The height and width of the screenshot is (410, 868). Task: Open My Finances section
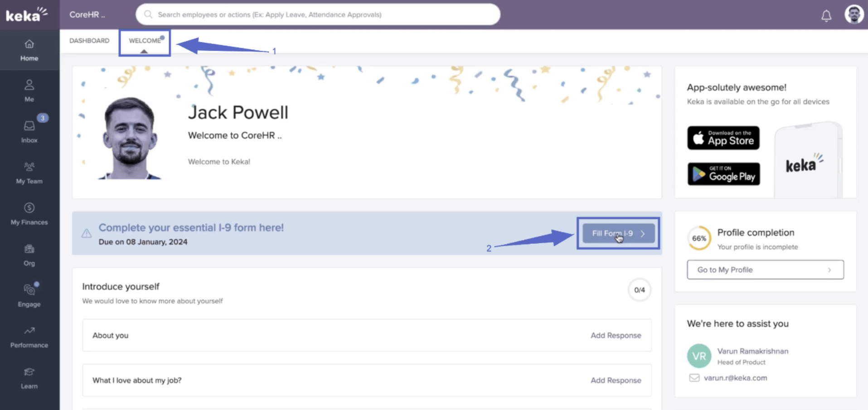tap(29, 213)
